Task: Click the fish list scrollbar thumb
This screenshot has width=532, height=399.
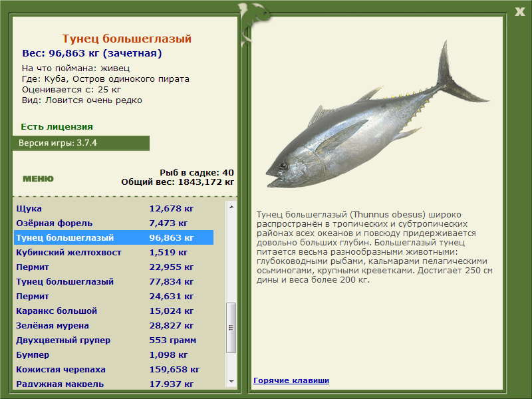Action: pos(231,328)
